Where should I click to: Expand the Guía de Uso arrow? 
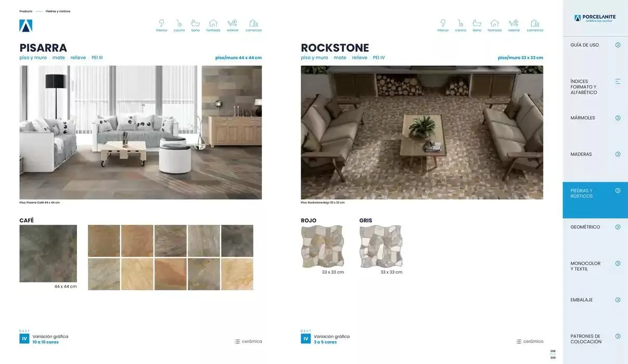coord(618,45)
